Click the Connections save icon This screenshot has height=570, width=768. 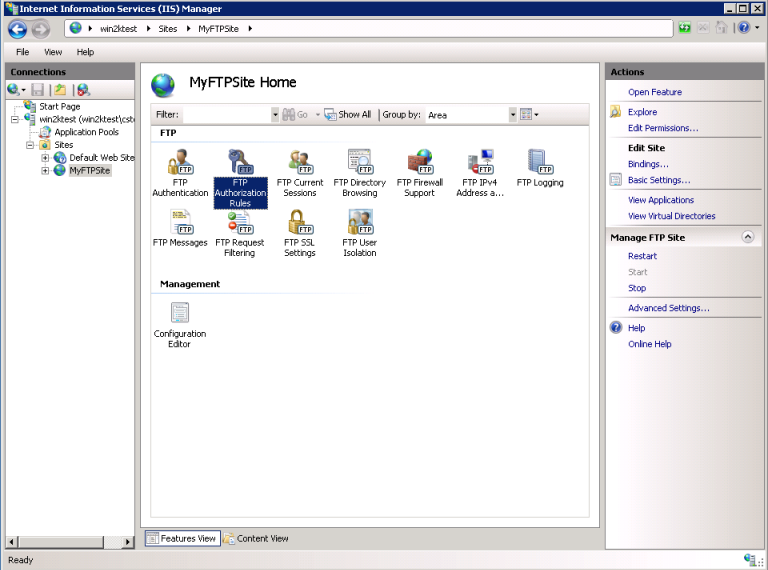pos(37,89)
